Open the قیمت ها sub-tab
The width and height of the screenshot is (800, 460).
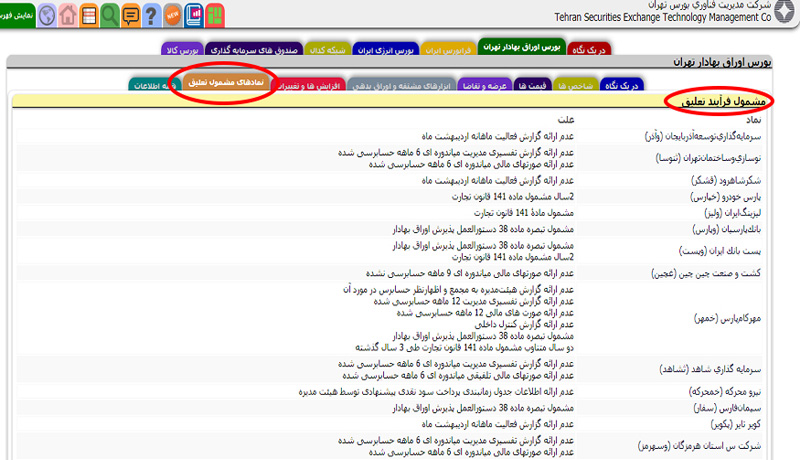[532, 85]
